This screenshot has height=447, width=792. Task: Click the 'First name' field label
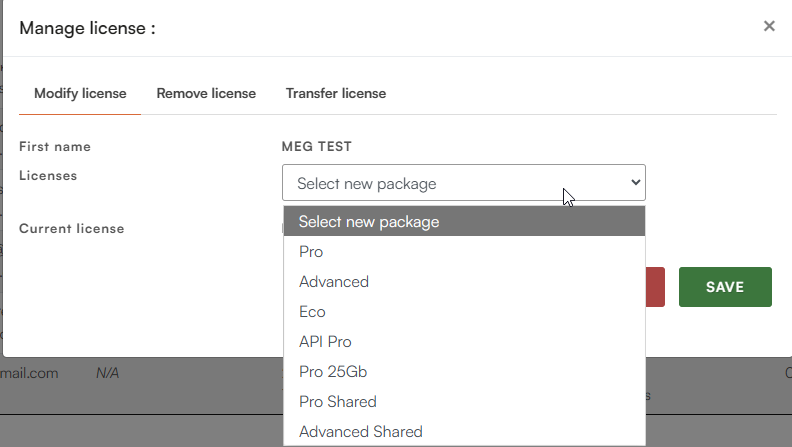(55, 147)
